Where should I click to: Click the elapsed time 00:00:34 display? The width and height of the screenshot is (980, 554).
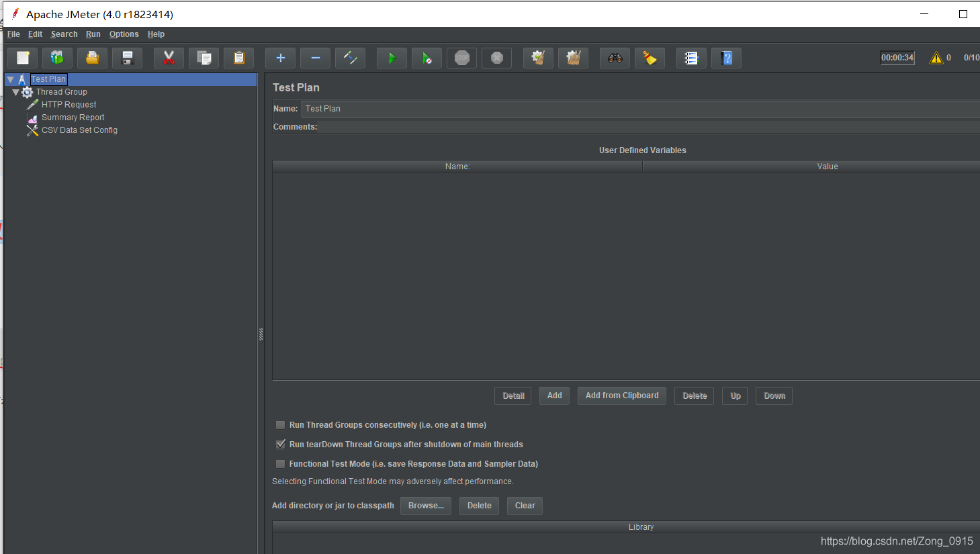(897, 58)
